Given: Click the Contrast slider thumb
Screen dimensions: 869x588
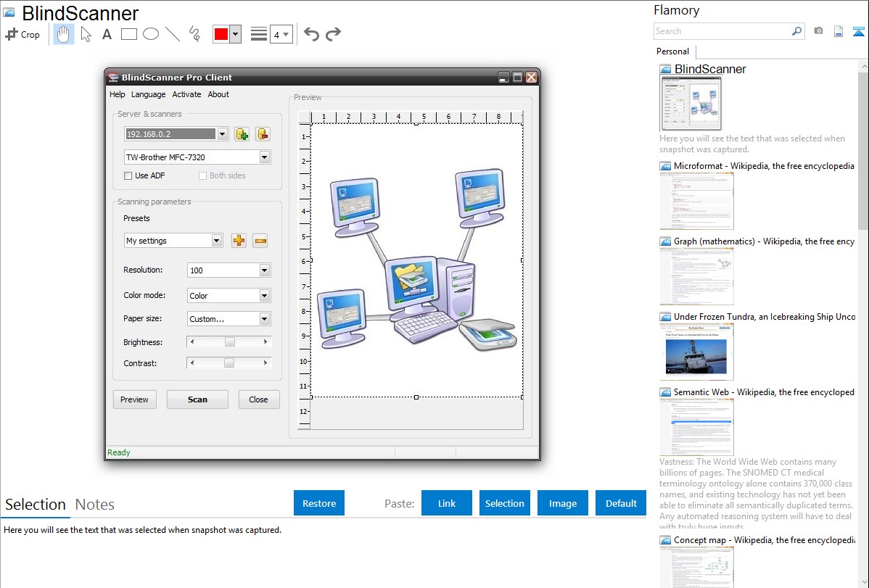Looking at the screenshot, I should click(229, 363).
